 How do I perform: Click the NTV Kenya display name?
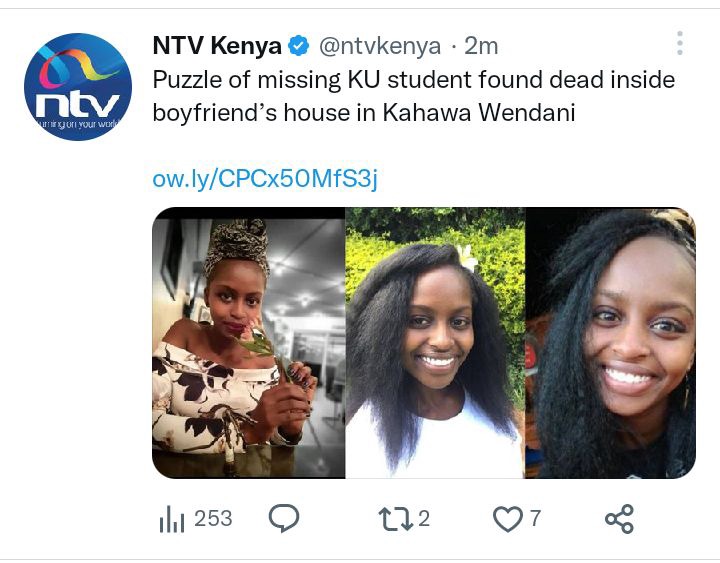coord(217,46)
